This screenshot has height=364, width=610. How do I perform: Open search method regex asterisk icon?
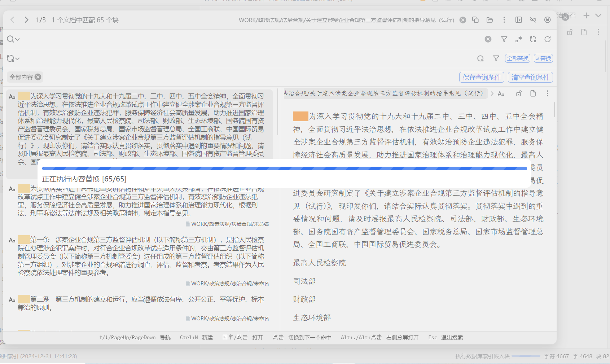point(518,39)
